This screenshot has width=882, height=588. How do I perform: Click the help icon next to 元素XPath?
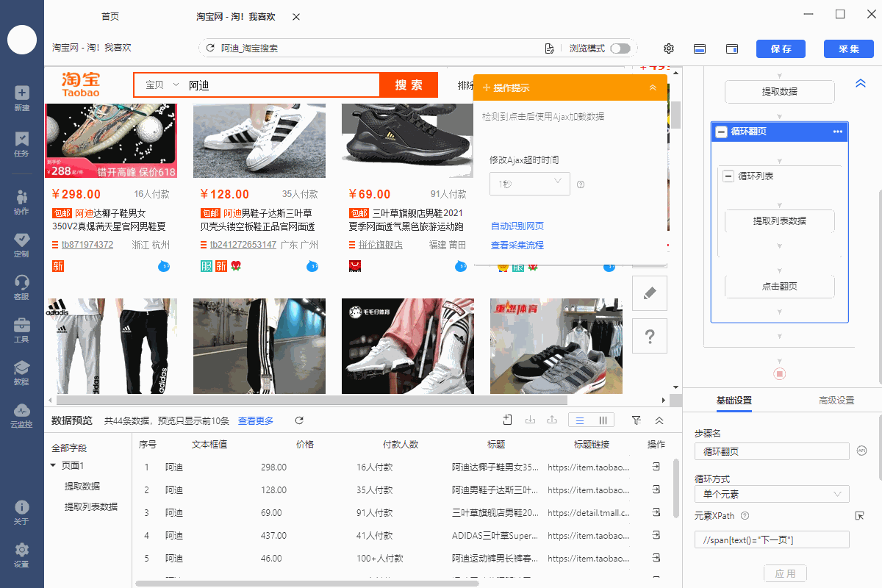(x=745, y=516)
